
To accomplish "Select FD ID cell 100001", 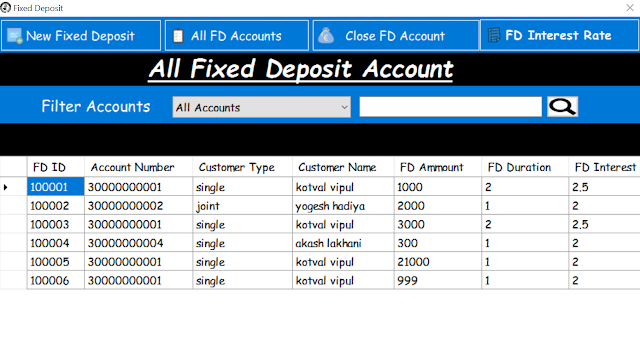I will click(x=56, y=187).
